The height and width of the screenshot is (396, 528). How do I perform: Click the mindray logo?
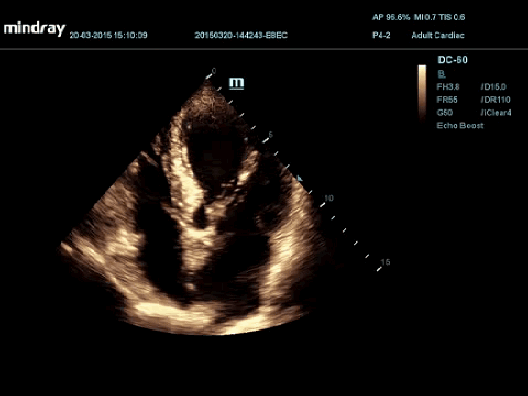point(34,29)
